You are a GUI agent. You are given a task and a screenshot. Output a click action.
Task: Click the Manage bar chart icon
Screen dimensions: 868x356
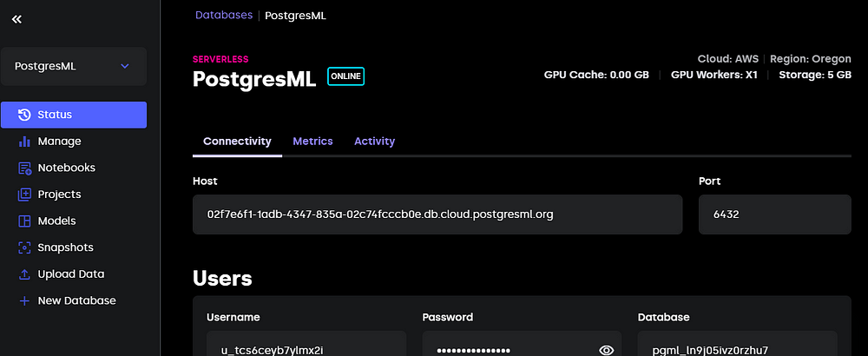pyautogui.click(x=23, y=142)
